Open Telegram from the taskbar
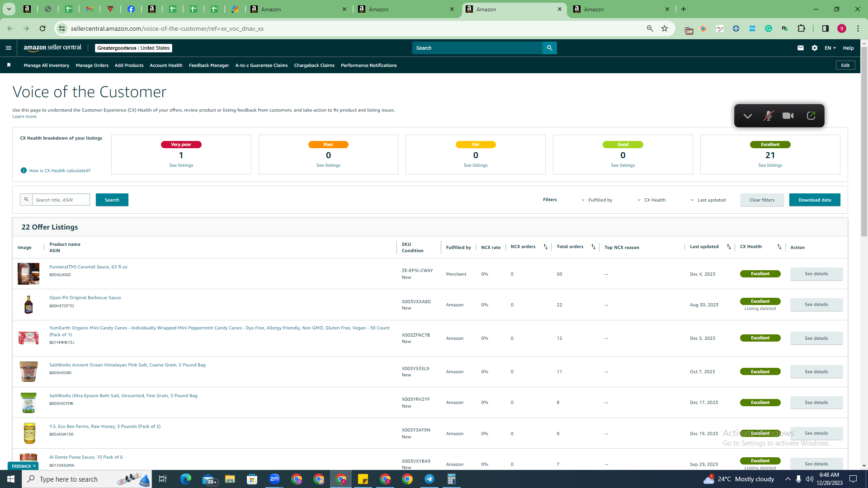The image size is (868, 488). [429, 479]
